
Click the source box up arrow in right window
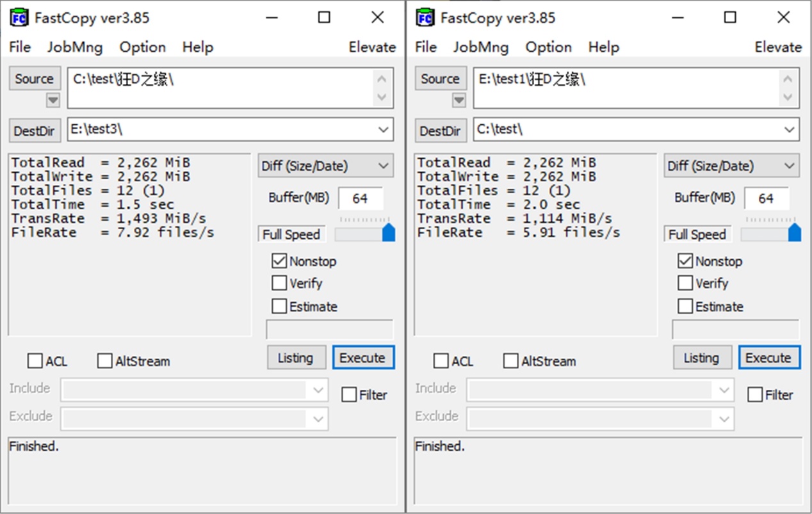coord(788,79)
